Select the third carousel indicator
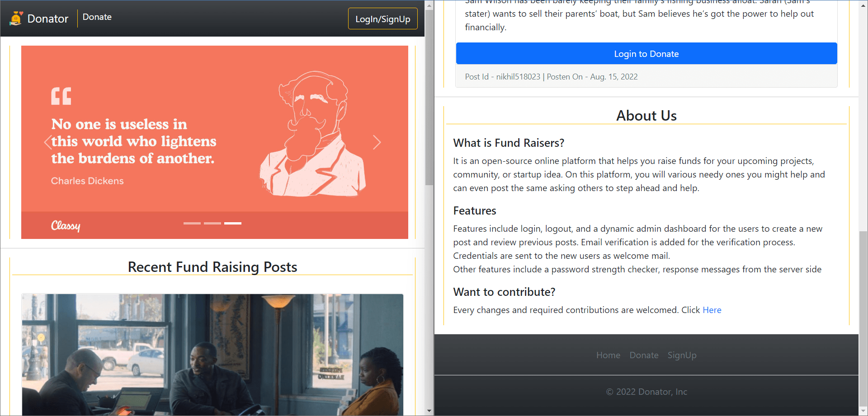Viewport: 868px width, 416px height. coord(233,223)
